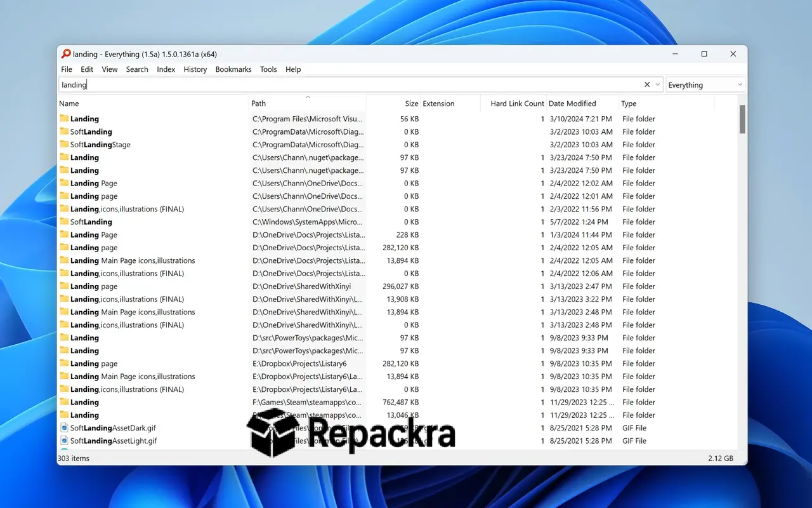Click date '1/3/2024 11:44 PM'
812x508 pixels.
[x=580, y=235]
